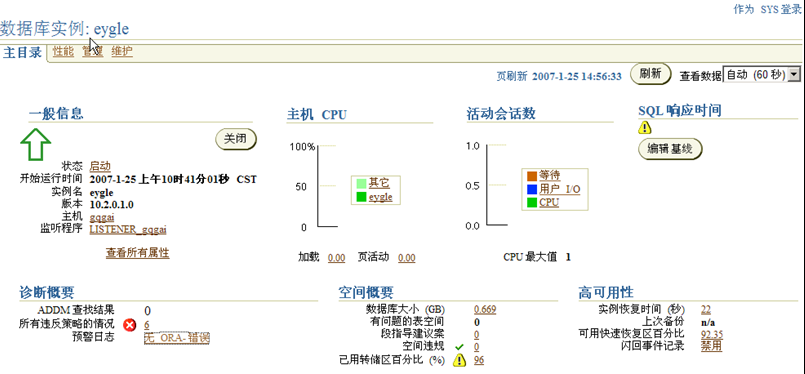Screen dimensions: 805x374
Task: Open the CPU active sessions link
Action: [549, 202]
